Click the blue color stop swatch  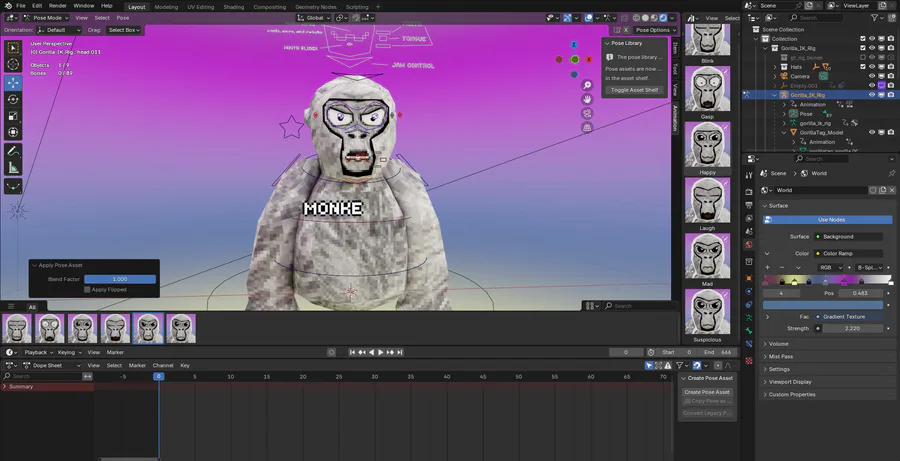823,305
